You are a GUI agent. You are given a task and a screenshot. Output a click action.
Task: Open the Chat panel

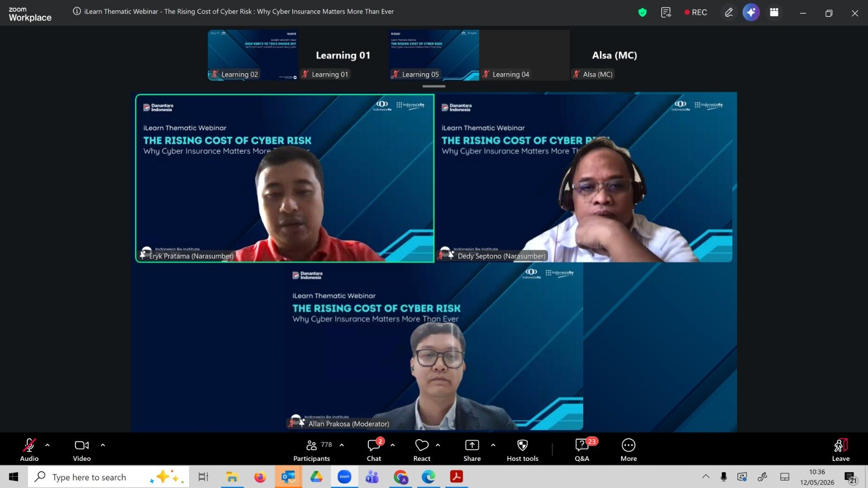(374, 450)
